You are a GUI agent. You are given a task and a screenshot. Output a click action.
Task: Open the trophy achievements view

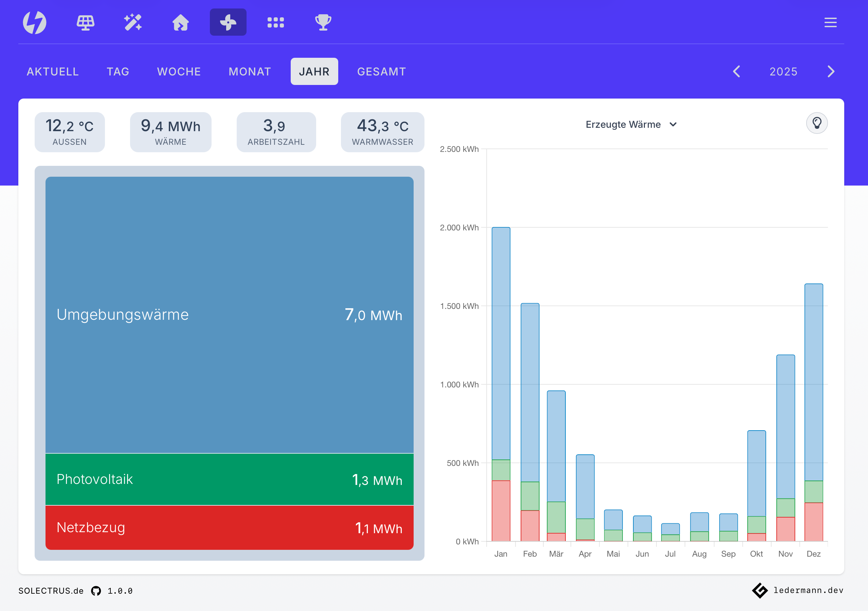(323, 22)
